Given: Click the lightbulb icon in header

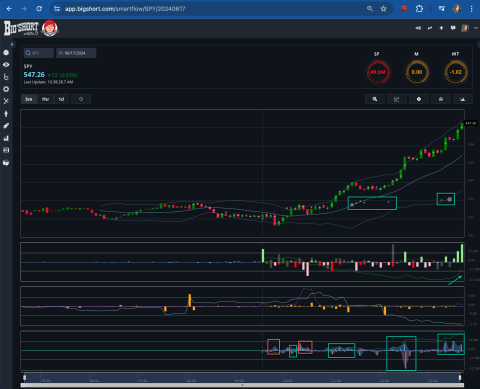Looking at the screenshot, I should [x=441, y=28].
